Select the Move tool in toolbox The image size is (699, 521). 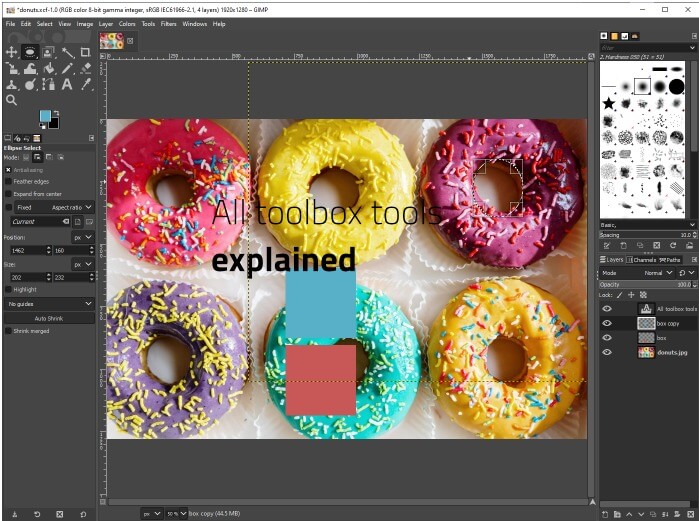point(11,52)
